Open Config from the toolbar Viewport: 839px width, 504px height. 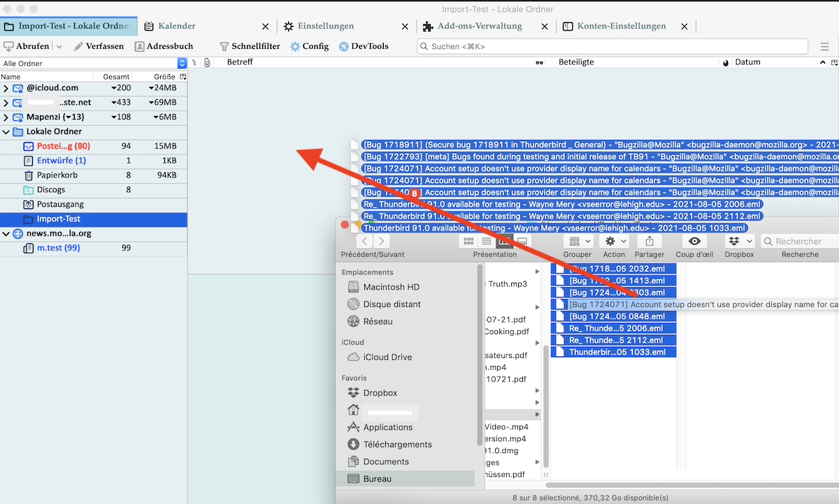[309, 46]
